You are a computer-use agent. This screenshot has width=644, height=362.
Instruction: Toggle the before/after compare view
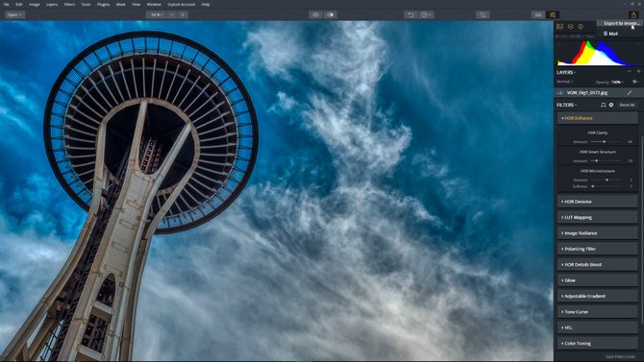pyautogui.click(x=331, y=14)
